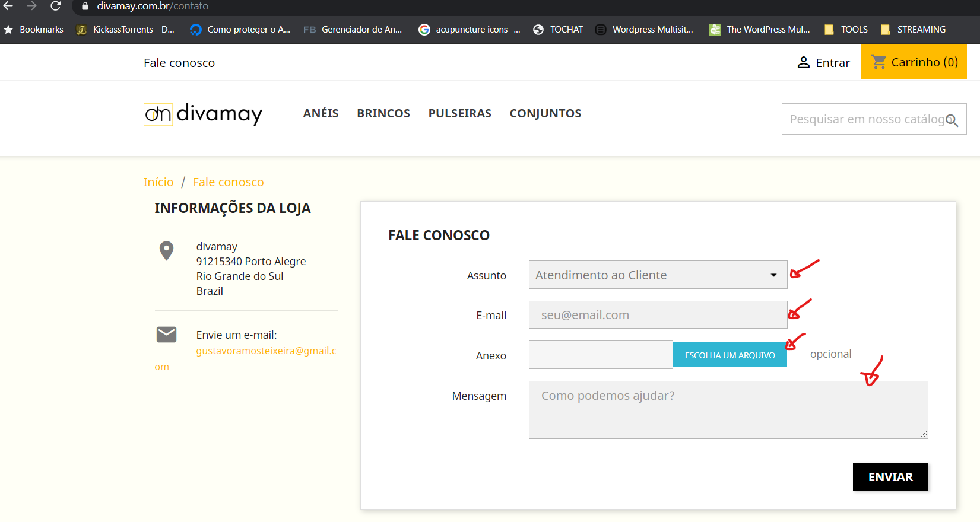
Task: Open the Como proteger o A... bookmark
Action: click(x=240, y=30)
